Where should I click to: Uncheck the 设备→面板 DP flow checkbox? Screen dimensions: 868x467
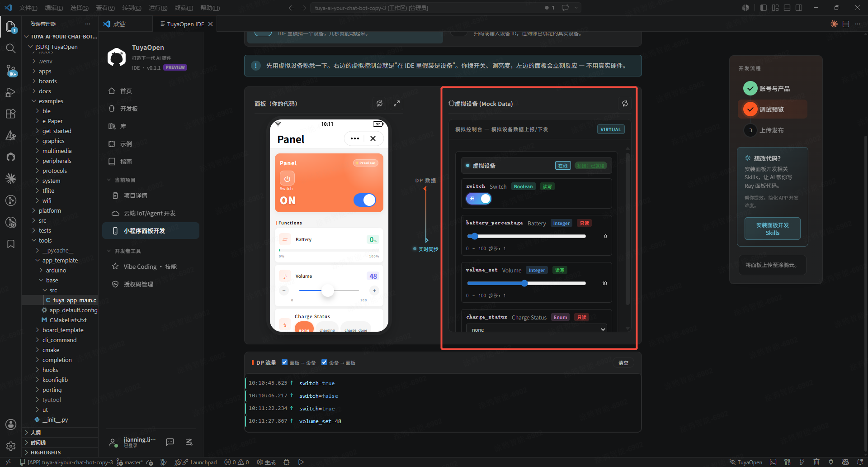pyautogui.click(x=324, y=362)
